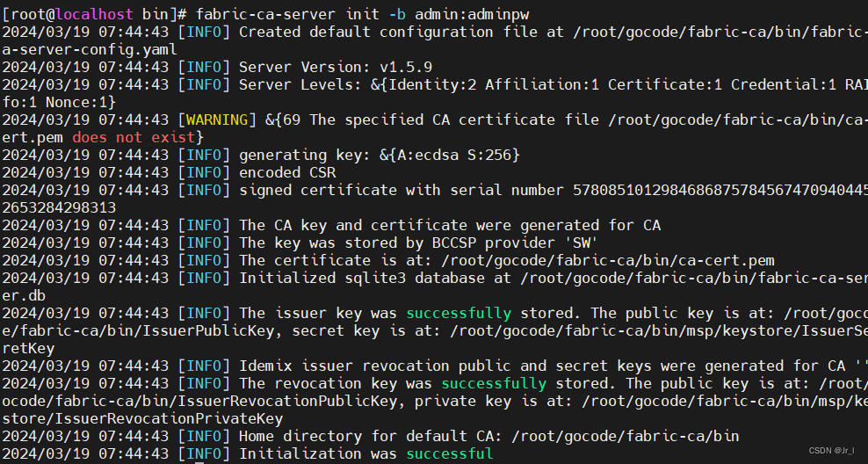Click the timestamp on the 'Initialization was' line
Image resolution: width=868 pixels, height=464 pixels.
click(x=85, y=454)
